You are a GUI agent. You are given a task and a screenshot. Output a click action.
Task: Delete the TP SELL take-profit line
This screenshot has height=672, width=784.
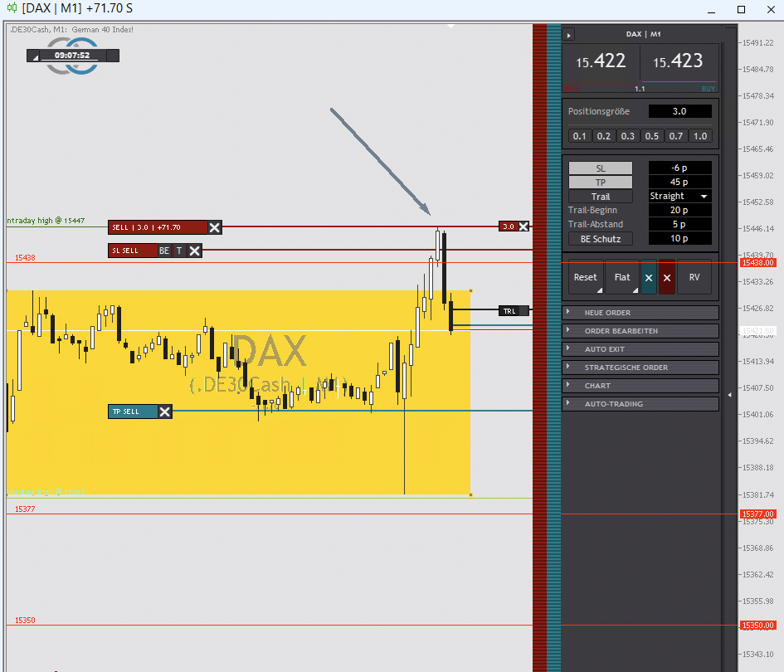pos(164,411)
